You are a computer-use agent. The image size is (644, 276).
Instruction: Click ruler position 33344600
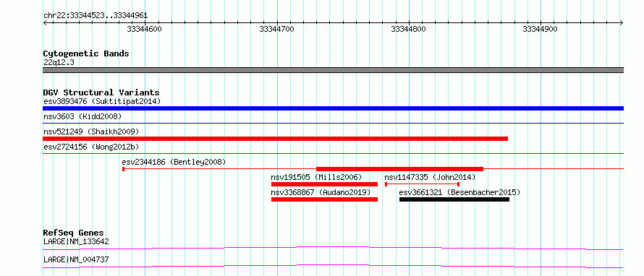145,29
